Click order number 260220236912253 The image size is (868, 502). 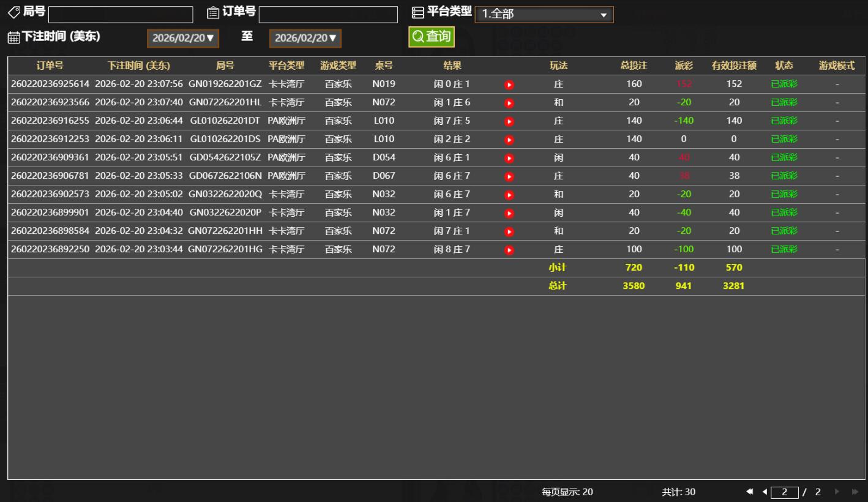[x=50, y=139]
